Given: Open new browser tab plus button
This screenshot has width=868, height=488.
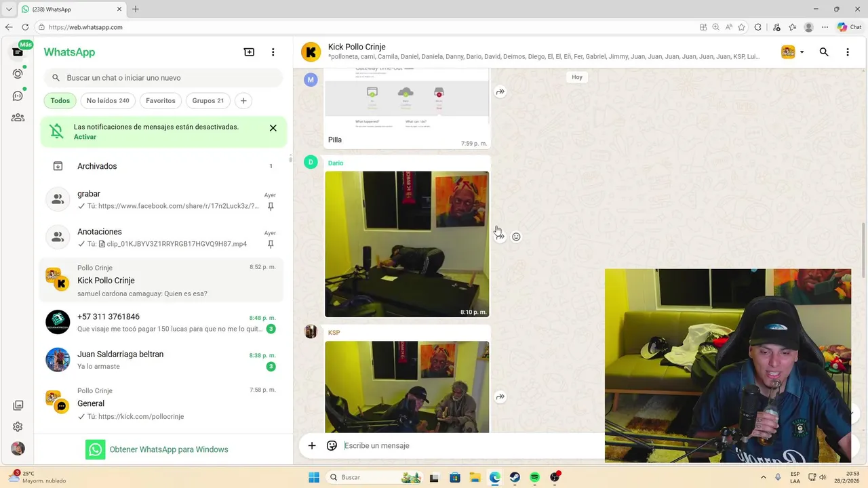Looking at the screenshot, I should pyautogui.click(x=136, y=9).
